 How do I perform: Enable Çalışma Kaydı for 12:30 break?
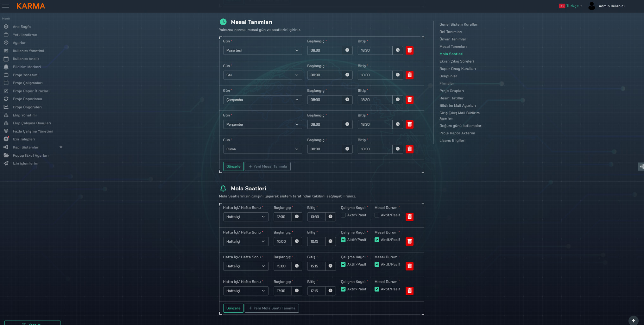pos(343,215)
